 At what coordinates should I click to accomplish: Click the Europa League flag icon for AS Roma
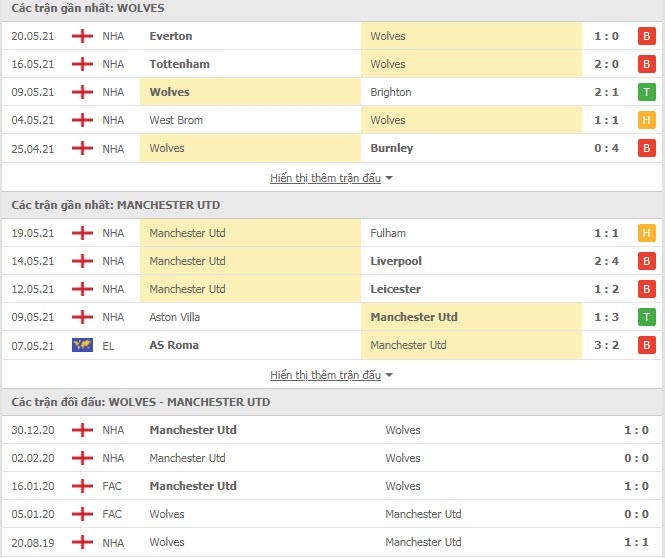pyautogui.click(x=82, y=345)
